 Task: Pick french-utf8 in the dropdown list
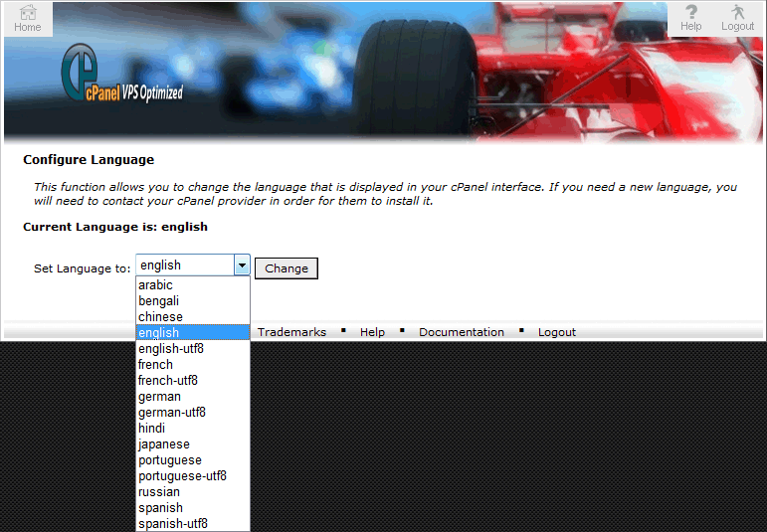[193, 381]
